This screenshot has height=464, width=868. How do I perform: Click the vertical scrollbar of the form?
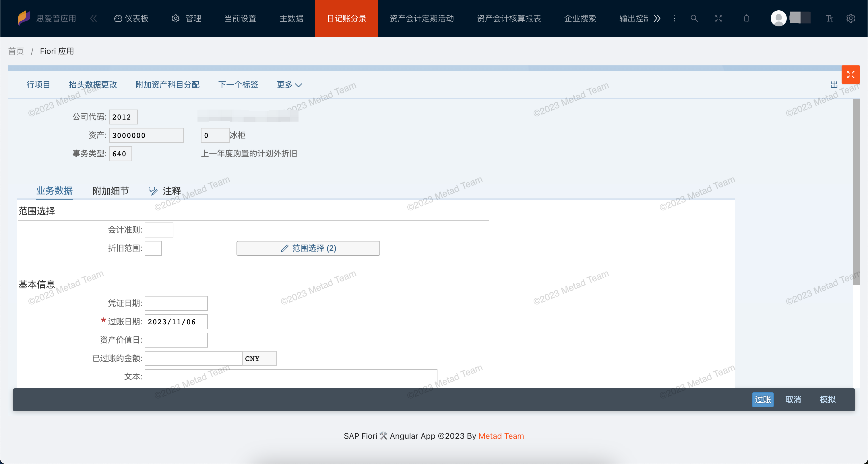coord(856,192)
